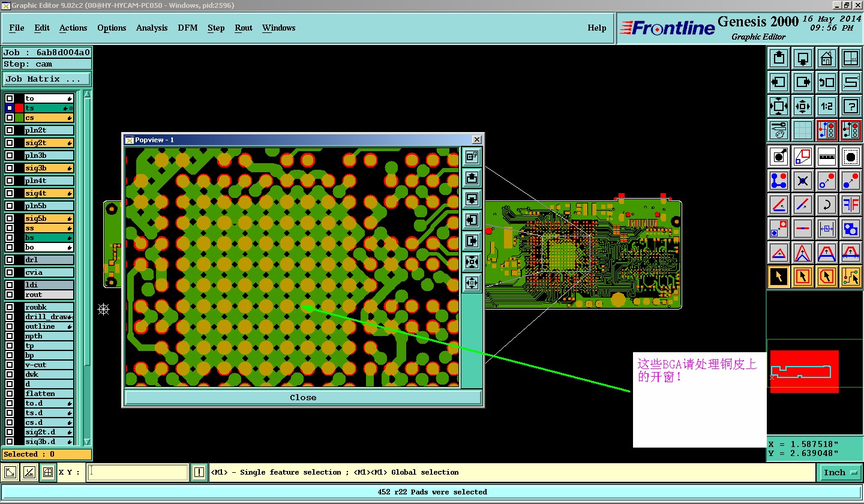Toggle checkbox for layer rout
The width and height of the screenshot is (864, 504).
[10, 295]
